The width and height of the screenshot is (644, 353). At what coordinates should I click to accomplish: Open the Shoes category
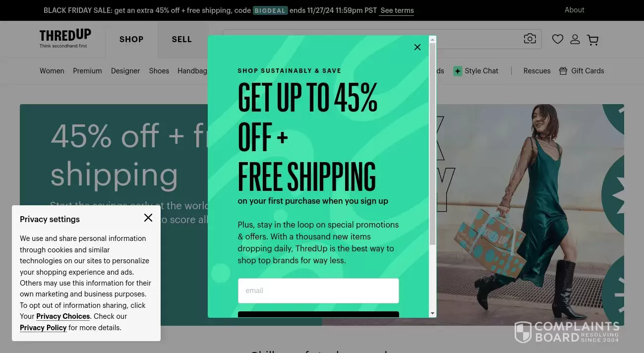[x=159, y=71]
